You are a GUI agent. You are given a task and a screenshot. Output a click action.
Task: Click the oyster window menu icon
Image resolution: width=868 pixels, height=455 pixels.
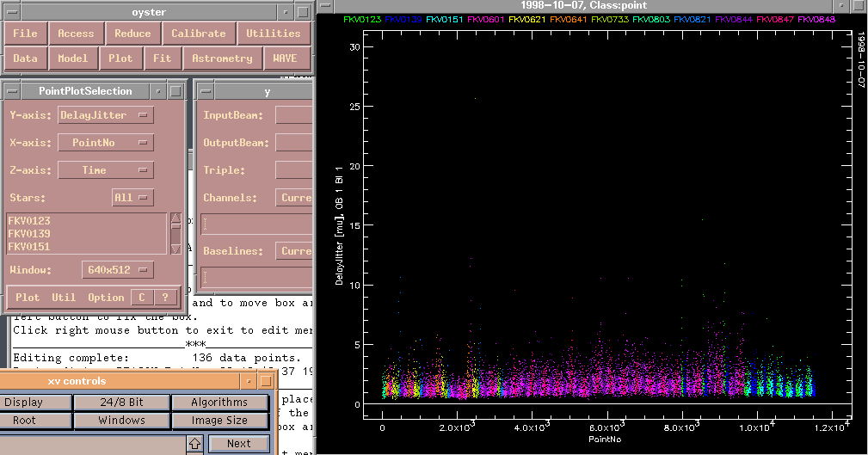click(x=12, y=12)
